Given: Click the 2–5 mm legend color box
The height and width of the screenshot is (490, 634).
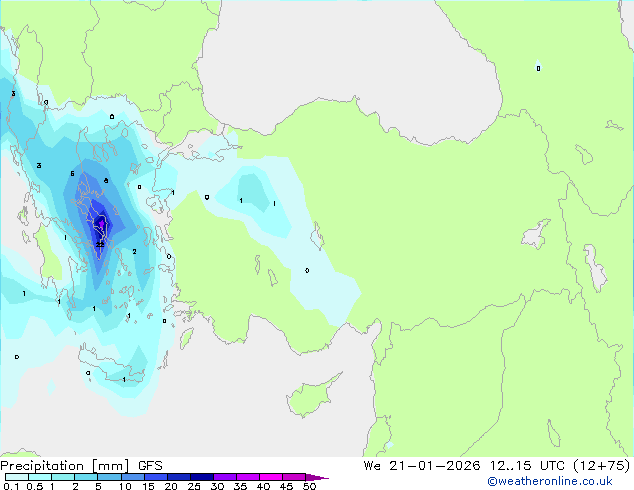Looking at the screenshot, I should tap(86, 477).
